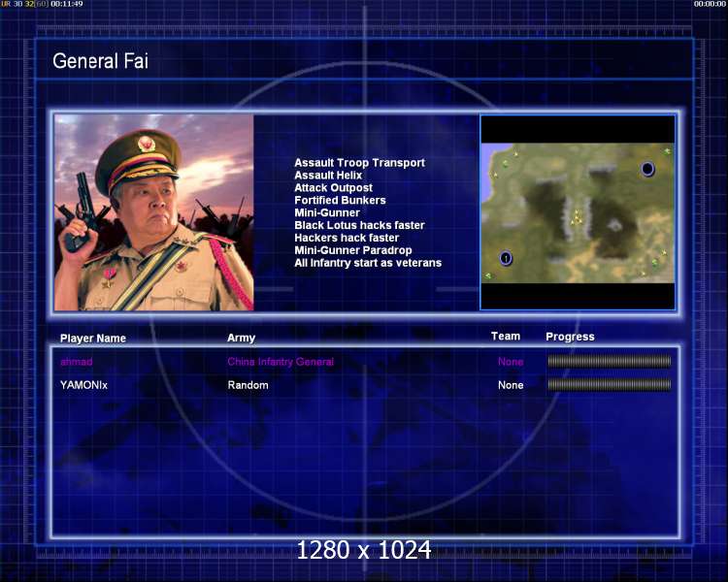Click the 00:00:00 timer at top right
Image resolution: width=728 pixels, height=582 pixels.
pyautogui.click(x=710, y=4)
